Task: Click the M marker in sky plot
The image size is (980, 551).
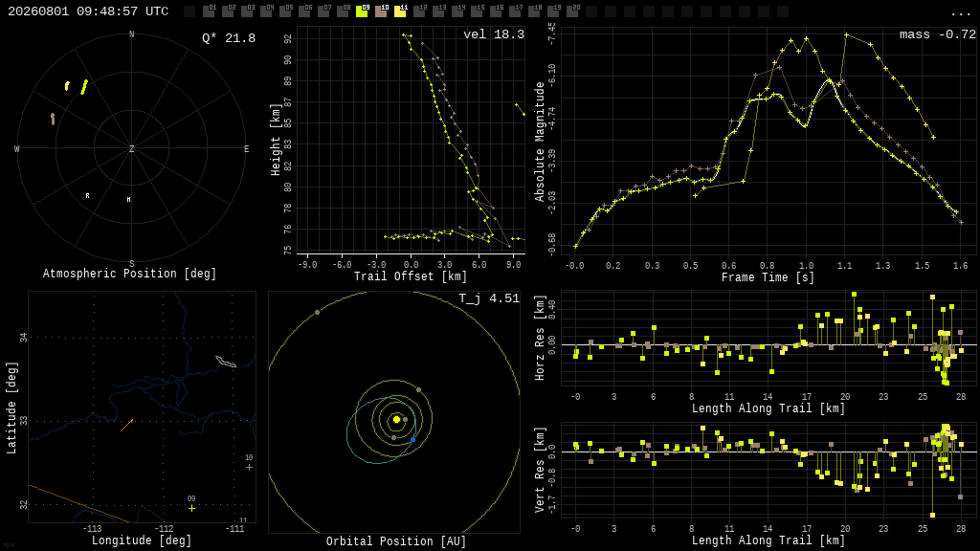Action: (x=129, y=200)
